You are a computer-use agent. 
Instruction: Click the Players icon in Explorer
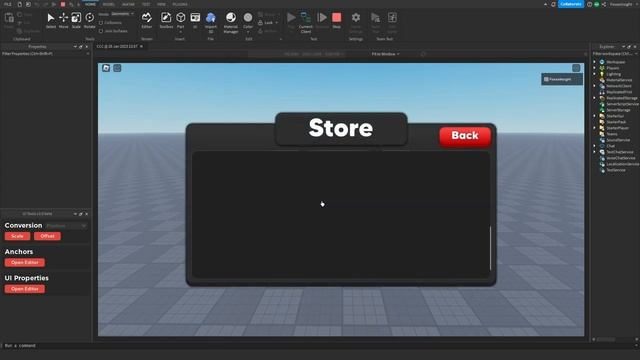(602, 68)
